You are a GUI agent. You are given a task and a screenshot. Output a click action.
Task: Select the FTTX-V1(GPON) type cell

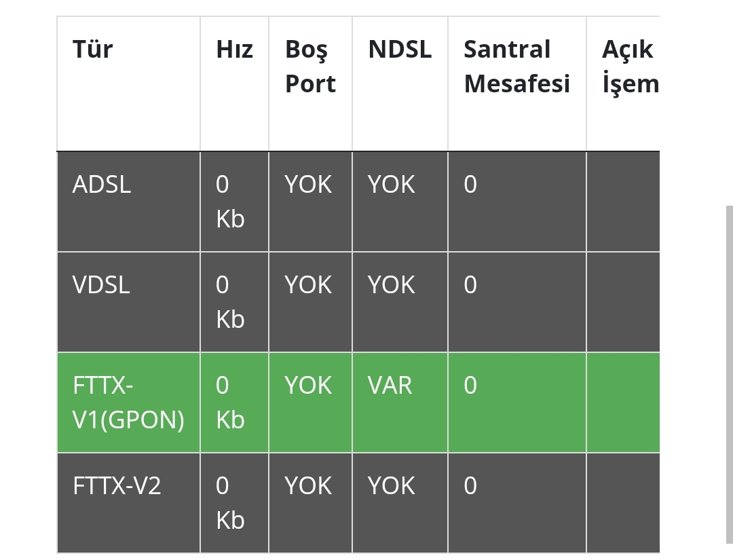pos(128,403)
